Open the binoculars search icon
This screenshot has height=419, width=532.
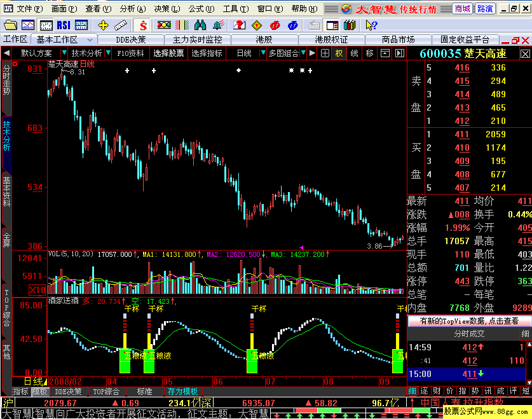click(x=200, y=25)
